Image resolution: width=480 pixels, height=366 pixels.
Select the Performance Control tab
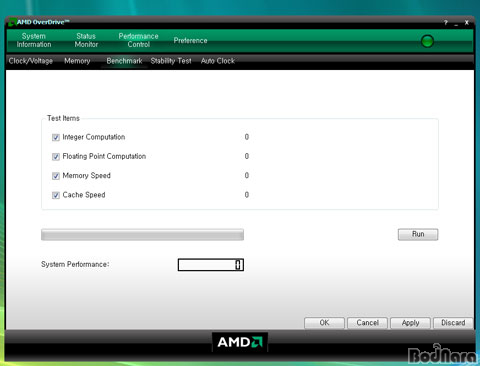pos(138,40)
